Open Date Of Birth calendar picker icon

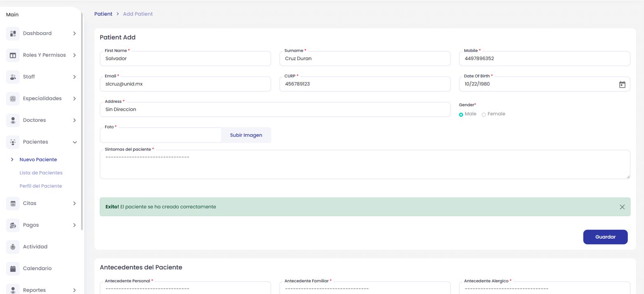(x=622, y=84)
